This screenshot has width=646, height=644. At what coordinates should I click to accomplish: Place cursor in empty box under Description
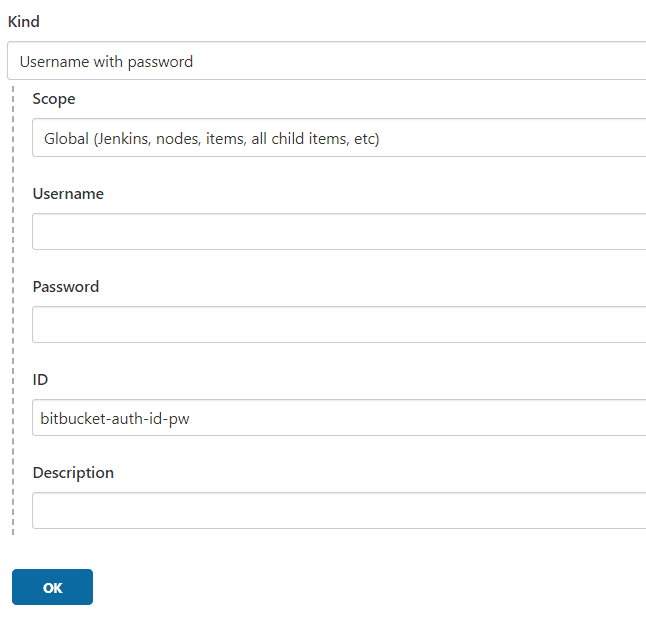coord(338,510)
